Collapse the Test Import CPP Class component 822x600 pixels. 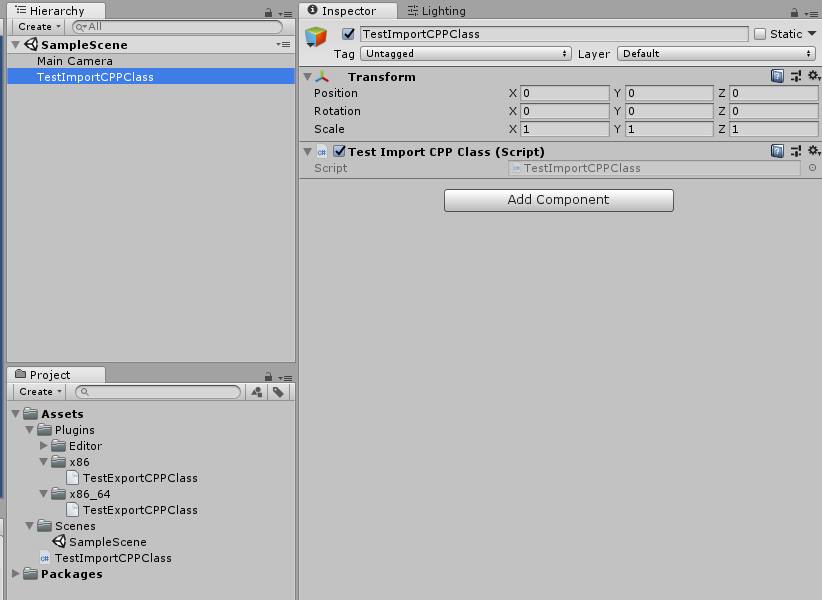coord(308,152)
